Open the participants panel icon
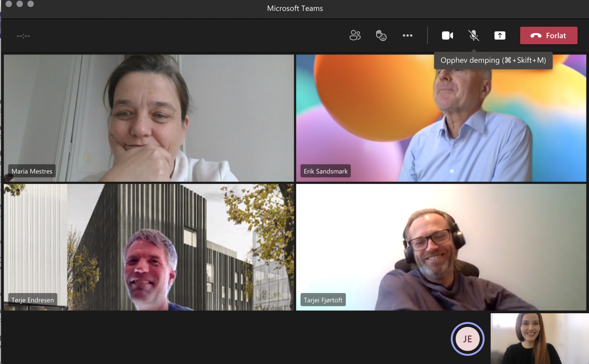 [355, 35]
